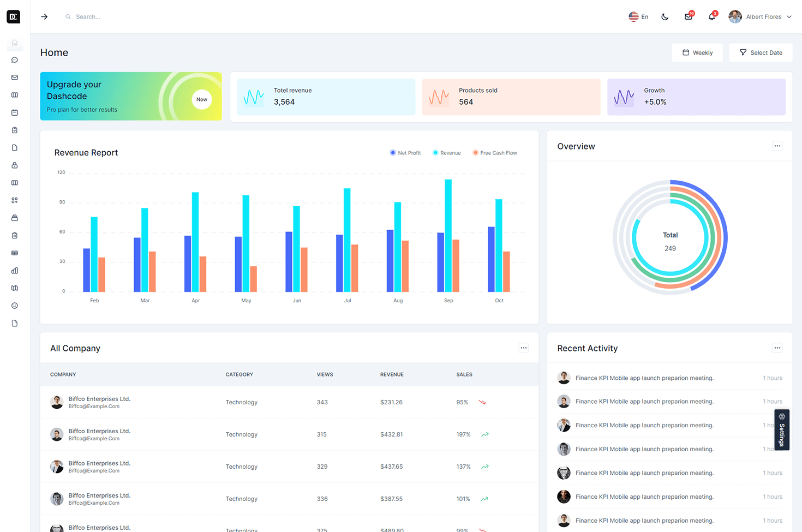The image size is (802, 532).
Task: Open the bar chart icon in the sidebar
Action: point(15,271)
